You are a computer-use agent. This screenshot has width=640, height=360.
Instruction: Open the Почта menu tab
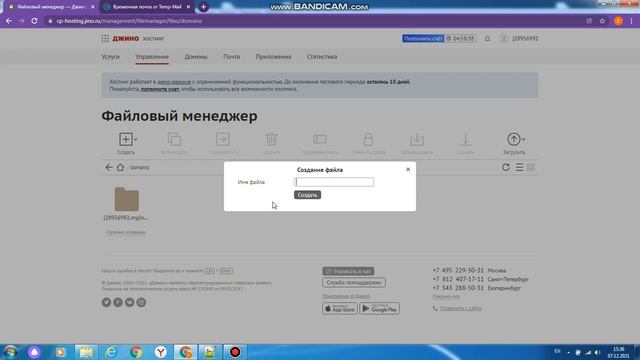(231, 57)
